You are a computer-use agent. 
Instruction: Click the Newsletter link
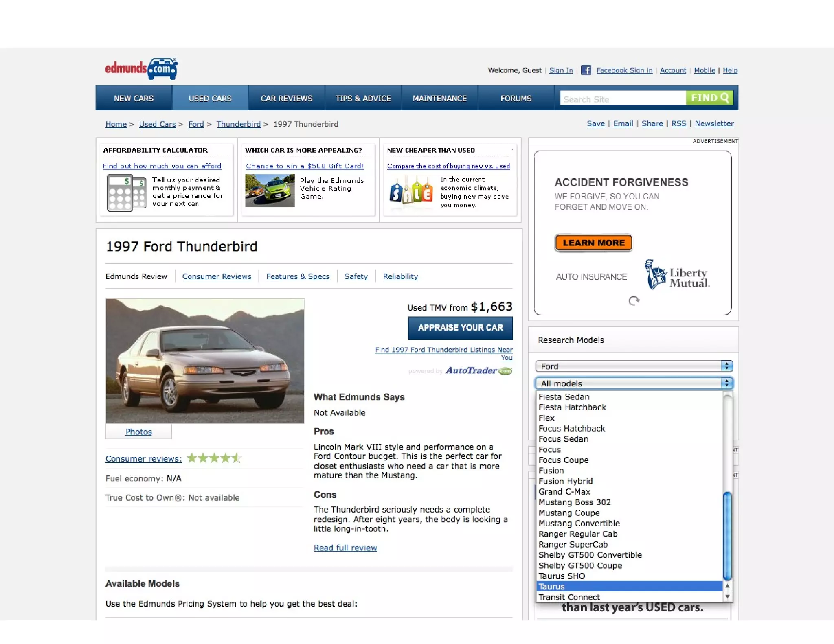coord(714,123)
